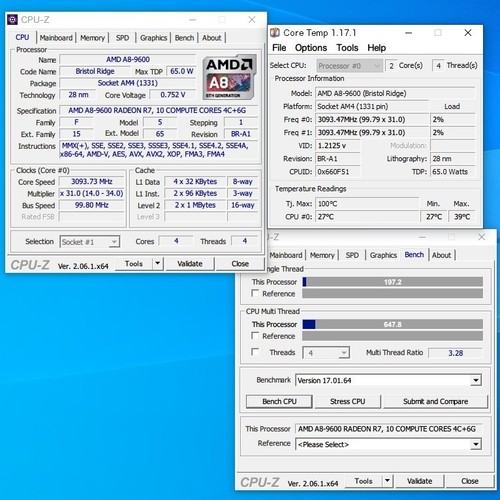Enable Single Thread Reference checkbox
500x500 pixels.
(x=255, y=293)
